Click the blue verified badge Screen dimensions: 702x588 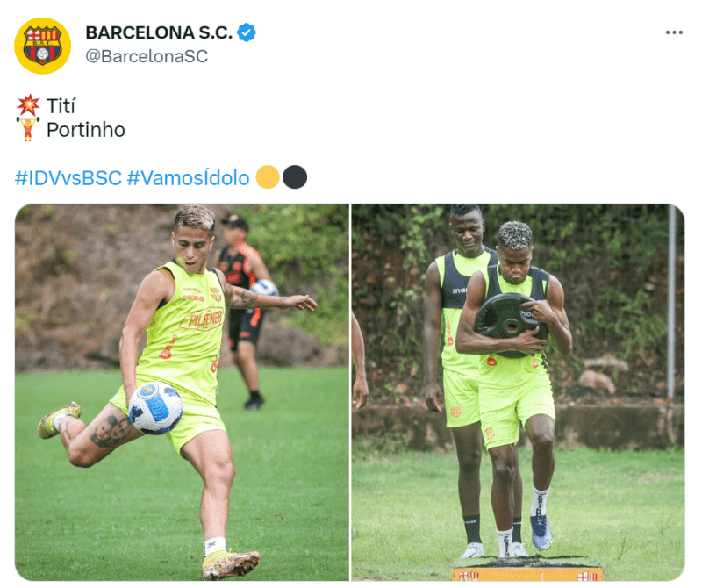tap(247, 32)
